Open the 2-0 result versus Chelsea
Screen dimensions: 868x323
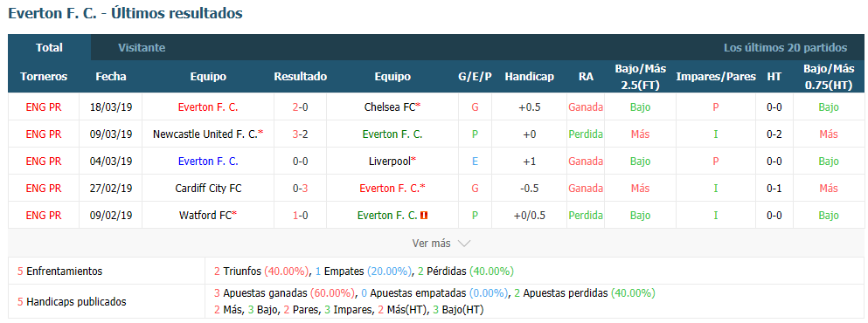(x=300, y=107)
